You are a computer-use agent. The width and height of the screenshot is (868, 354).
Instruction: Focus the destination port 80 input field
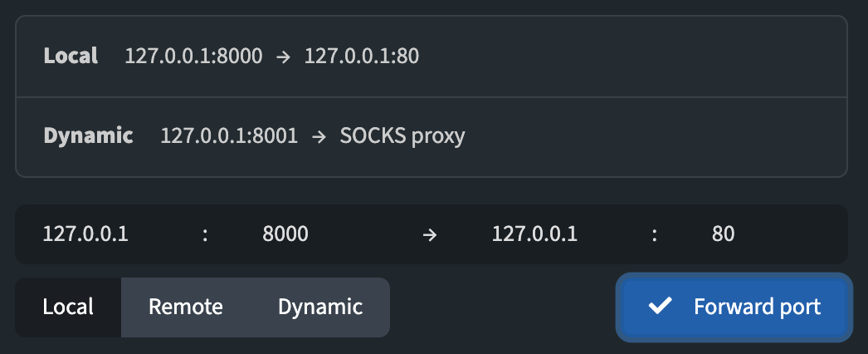point(769,234)
